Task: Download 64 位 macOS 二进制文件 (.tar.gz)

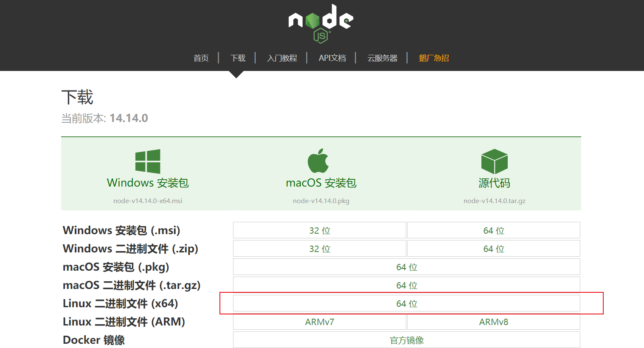Action: (x=407, y=285)
